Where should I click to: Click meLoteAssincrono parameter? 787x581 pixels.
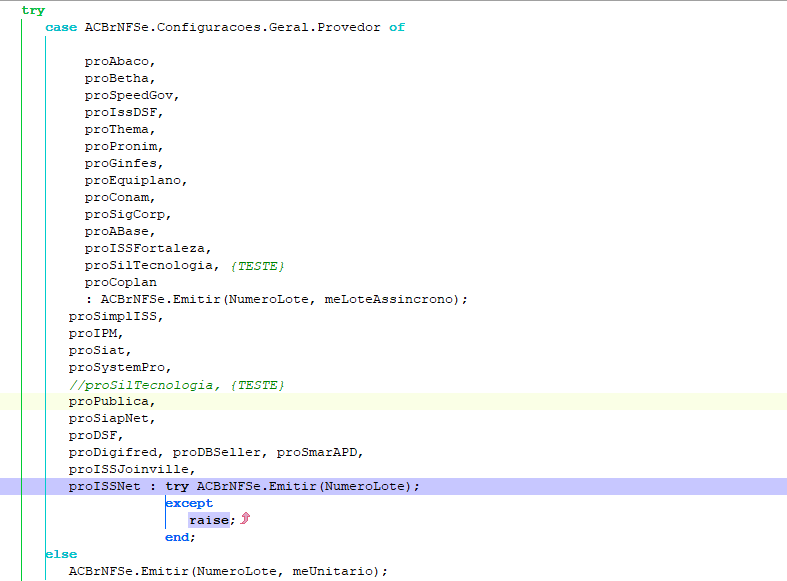click(388, 300)
